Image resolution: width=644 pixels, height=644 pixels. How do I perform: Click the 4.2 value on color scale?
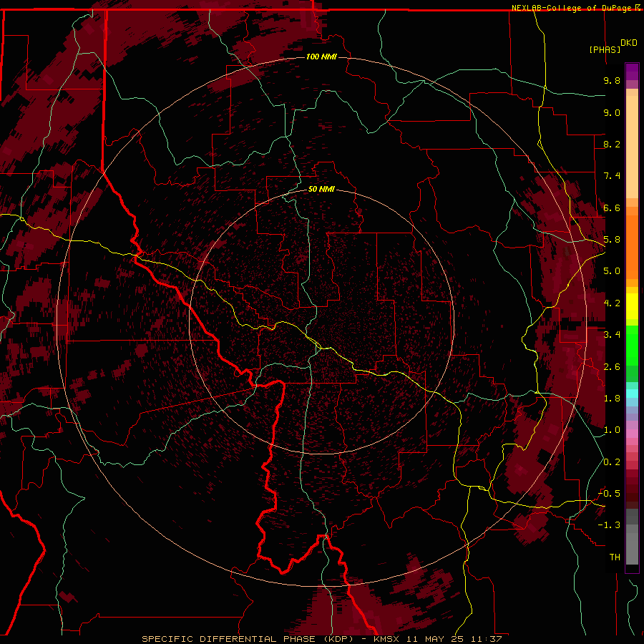pyautogui.click(x=612, y=303)
